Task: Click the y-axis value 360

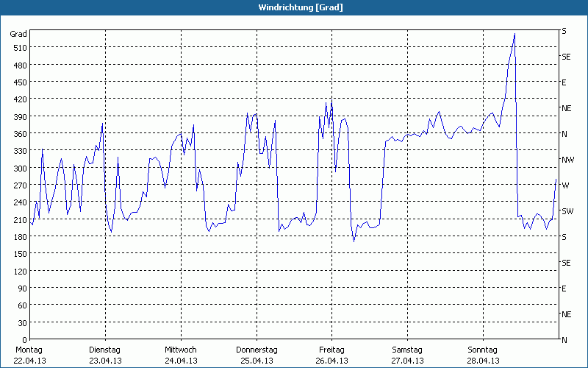Action: [x=21, y=134]
